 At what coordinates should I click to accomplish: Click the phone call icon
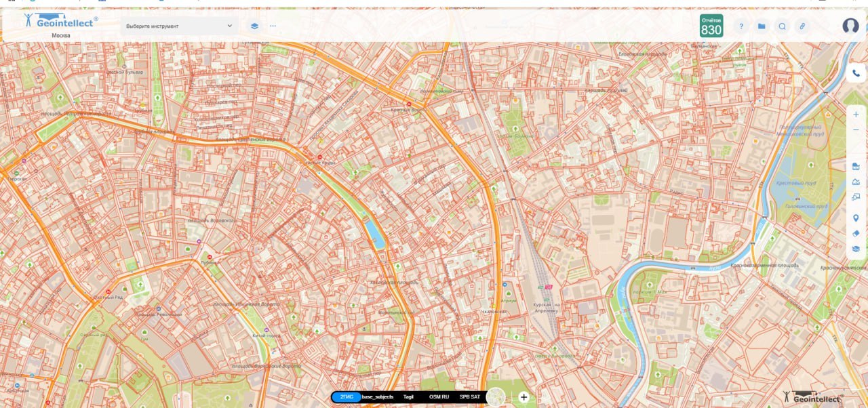(856, 73)
